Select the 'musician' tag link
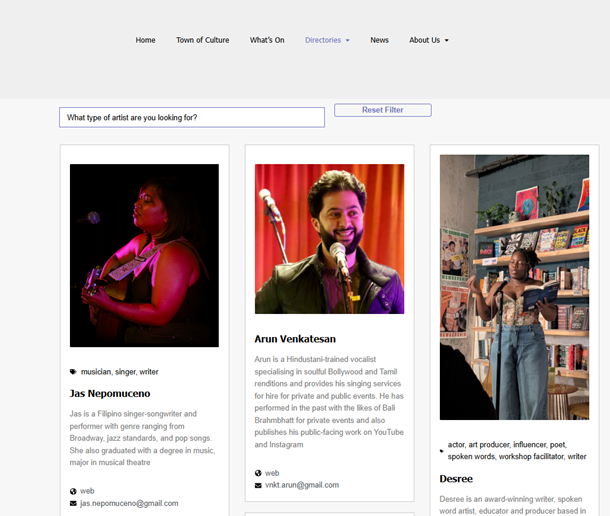This screenshot has width=610, height=516. click(x=96, y=372)
